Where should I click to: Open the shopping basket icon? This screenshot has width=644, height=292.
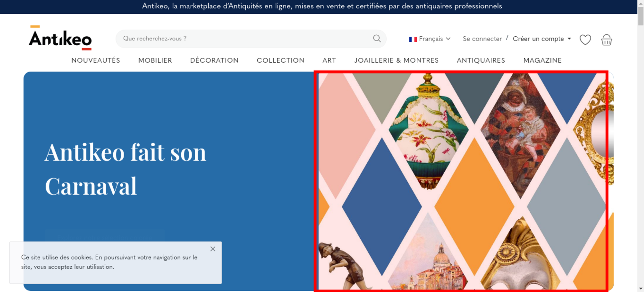(x=606, y=40)
